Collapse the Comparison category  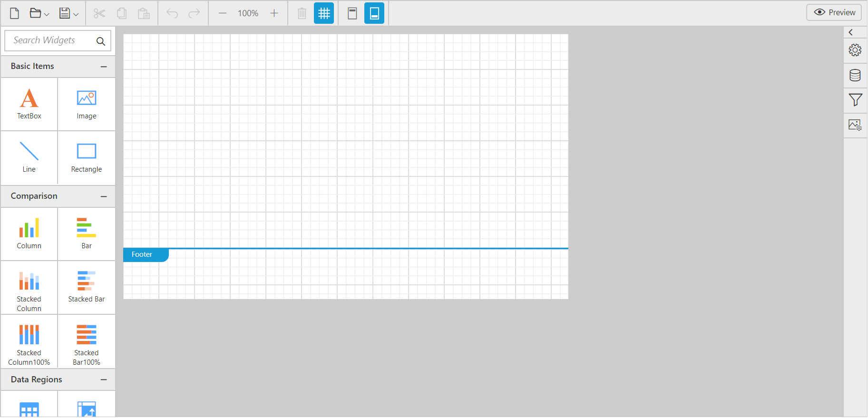[x=104, y=196]
